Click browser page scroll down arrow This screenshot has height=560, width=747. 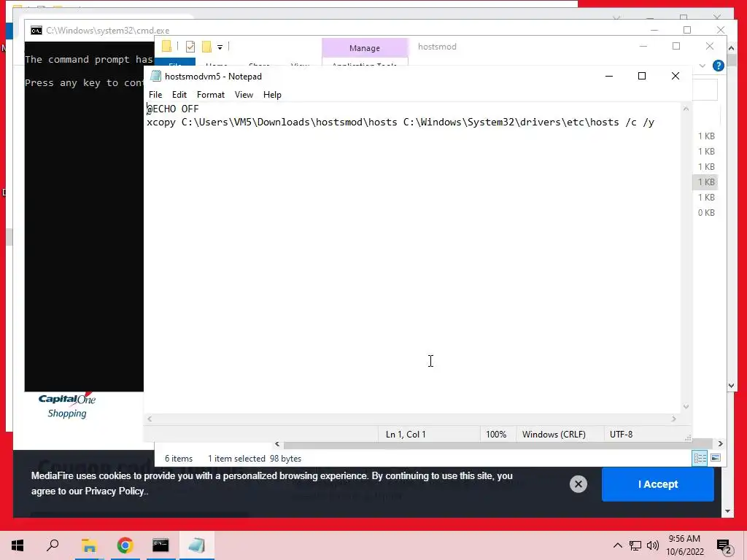point(727,511)
